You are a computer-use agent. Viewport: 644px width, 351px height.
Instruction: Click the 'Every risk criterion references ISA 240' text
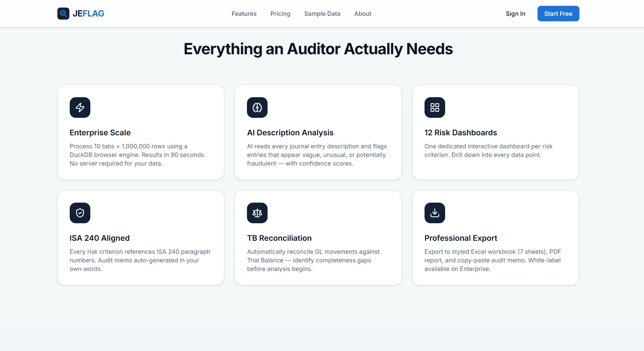pyautogui.click(x=140, y=260)
